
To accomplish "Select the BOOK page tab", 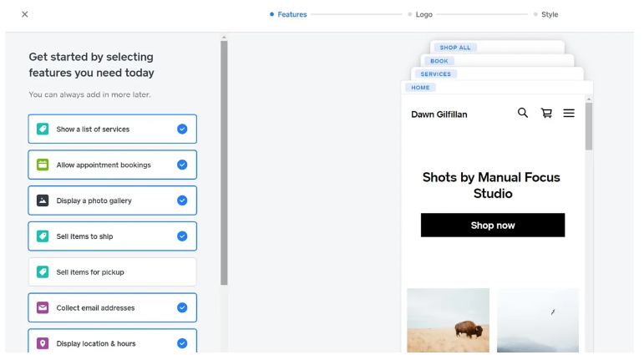I will (439, 61).
